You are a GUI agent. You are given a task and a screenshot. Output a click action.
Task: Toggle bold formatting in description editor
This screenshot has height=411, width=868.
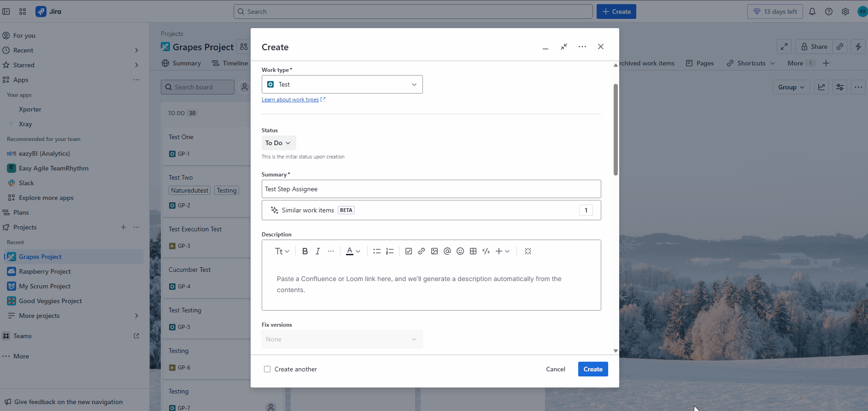click(x=305, y=251)
